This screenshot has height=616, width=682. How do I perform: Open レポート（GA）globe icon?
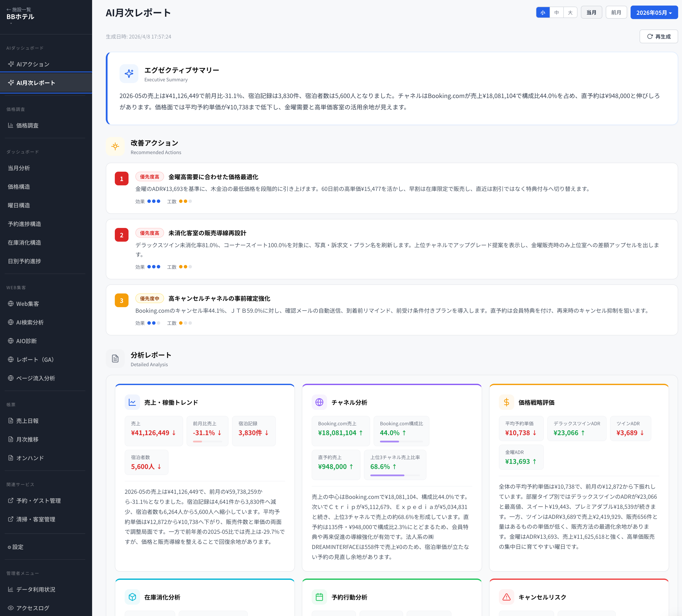11,359
